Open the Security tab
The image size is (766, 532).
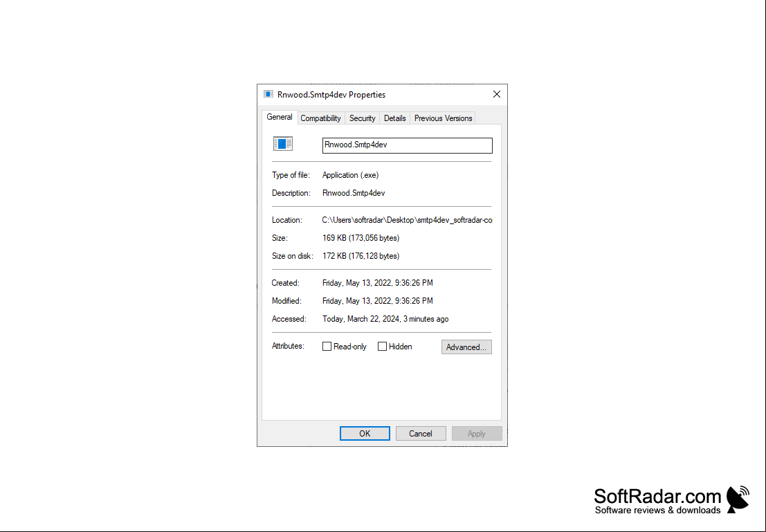coord(362,118)
